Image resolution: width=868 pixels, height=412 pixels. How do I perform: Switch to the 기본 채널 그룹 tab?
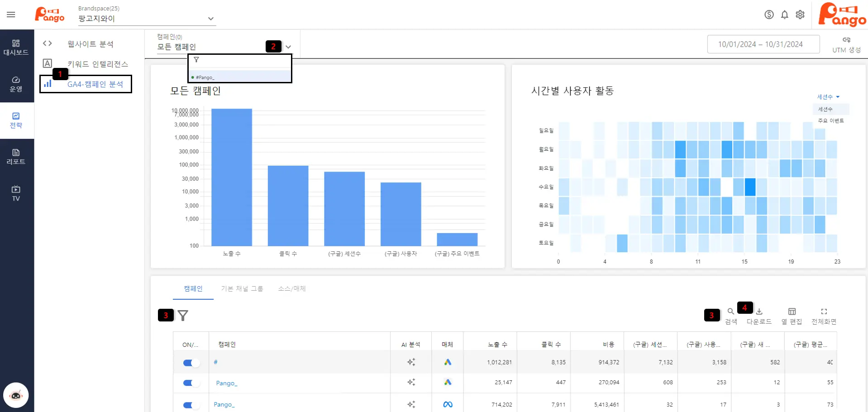pos(242,288)
